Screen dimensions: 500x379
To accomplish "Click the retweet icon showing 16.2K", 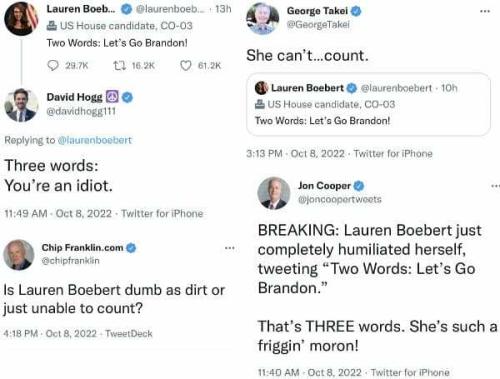I will pos(119,66).
